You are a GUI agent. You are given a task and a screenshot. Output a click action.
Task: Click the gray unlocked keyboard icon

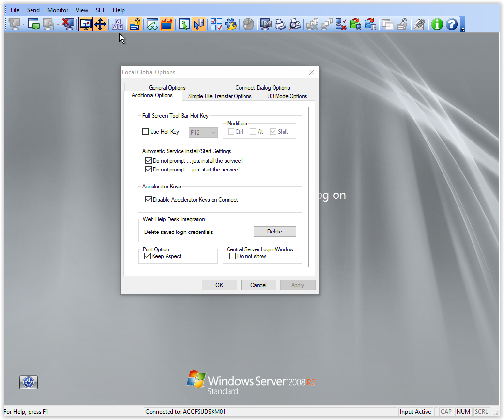(402, 24)
